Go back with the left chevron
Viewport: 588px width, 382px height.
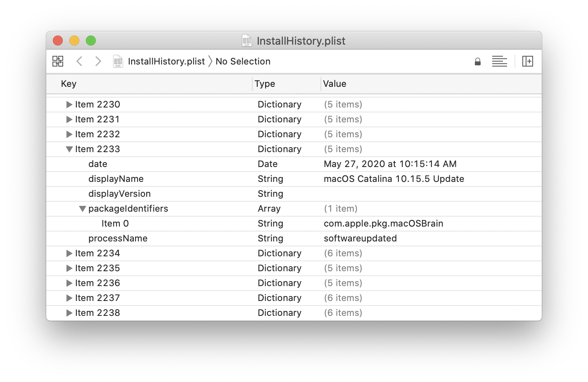click(x=79, y=61)
